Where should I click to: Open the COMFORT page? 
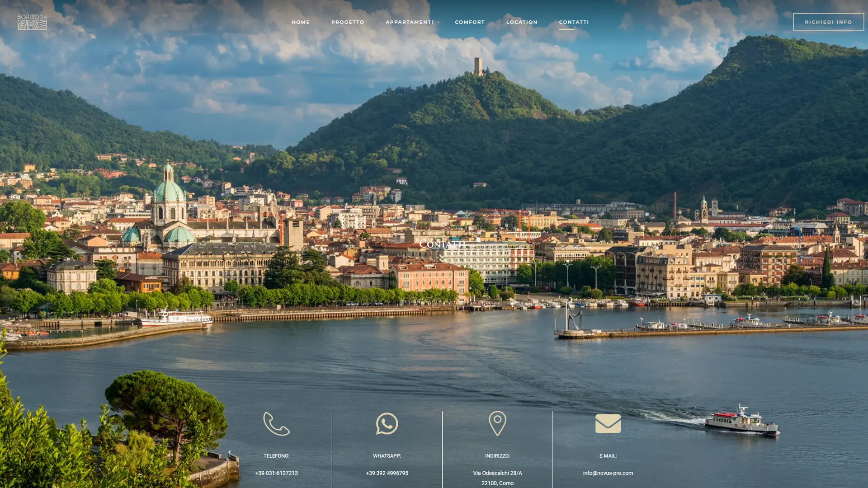470,22
